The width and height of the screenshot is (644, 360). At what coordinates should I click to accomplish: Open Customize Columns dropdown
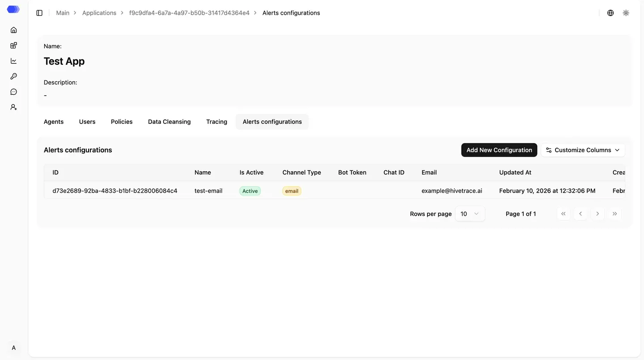(583, 150)
